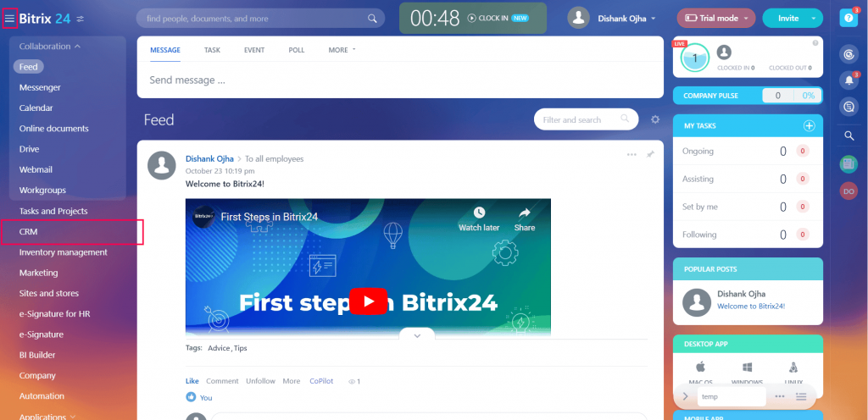Viewport: 868px width, 420px height.
Task: Select the MESSAGE tab
Action: click(165, 50)
